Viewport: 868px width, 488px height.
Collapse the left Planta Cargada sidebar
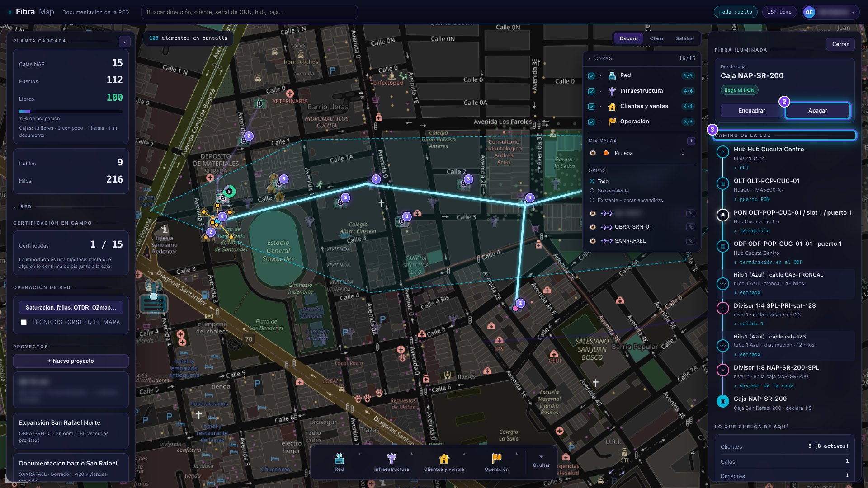[125, 42]
